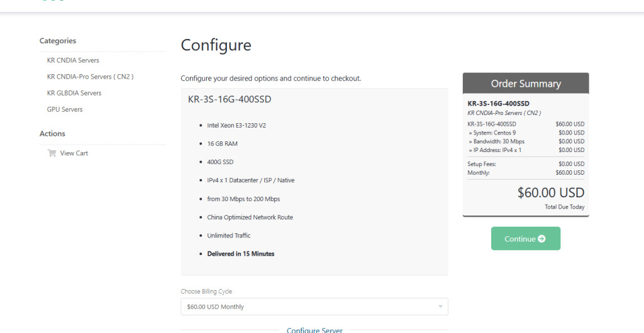Image resolution: width=644 pixels, height=333 pixels.
Task: Click the Configure page title
Action: tap(216, 45)
